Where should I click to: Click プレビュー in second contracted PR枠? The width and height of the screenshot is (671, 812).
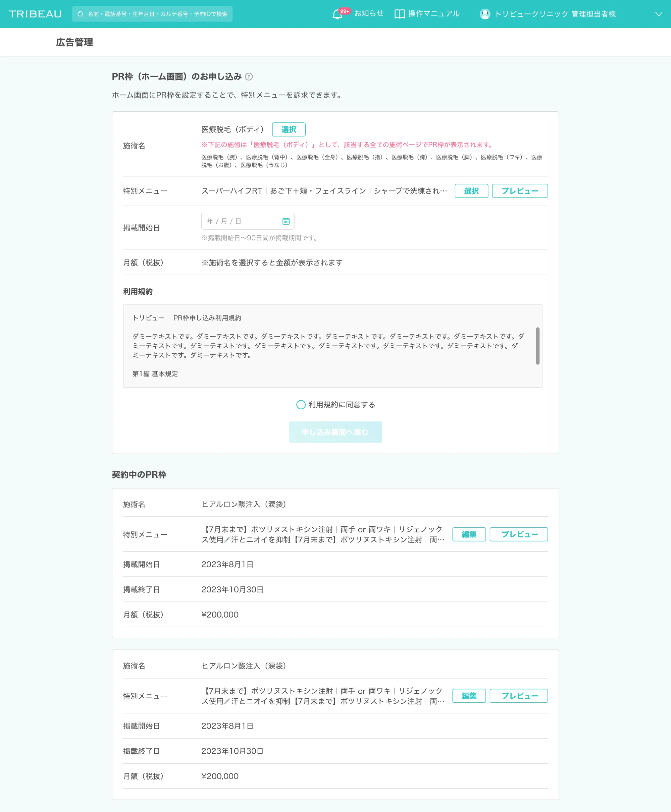click(518, 696)
